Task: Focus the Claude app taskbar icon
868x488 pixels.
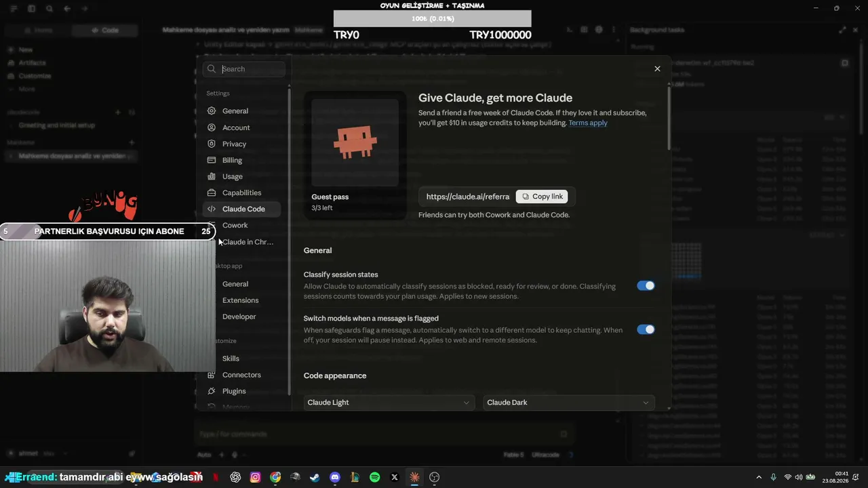Action: (414, 477)
